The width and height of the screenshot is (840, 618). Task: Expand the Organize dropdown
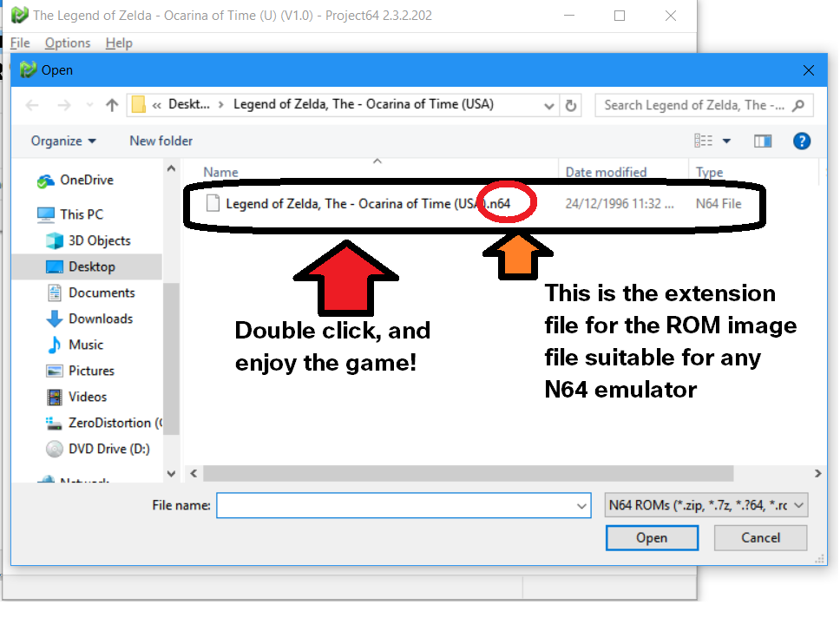(62, 141)
